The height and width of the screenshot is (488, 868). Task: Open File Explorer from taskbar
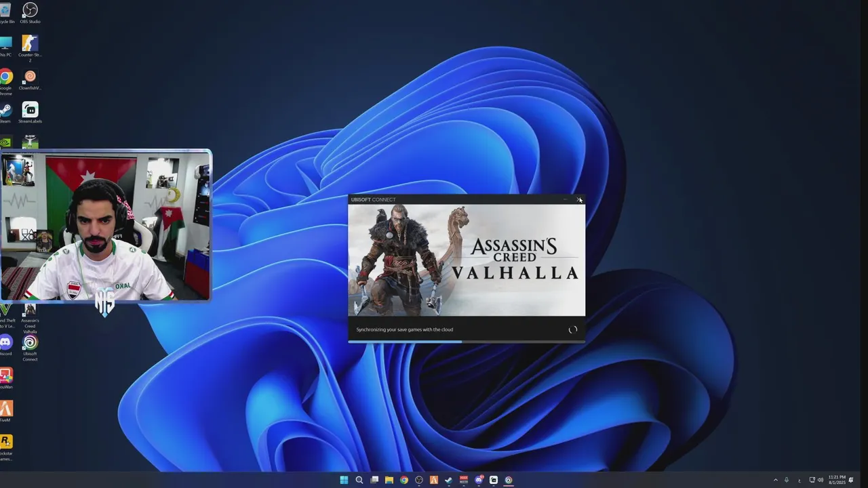[389, 480]
